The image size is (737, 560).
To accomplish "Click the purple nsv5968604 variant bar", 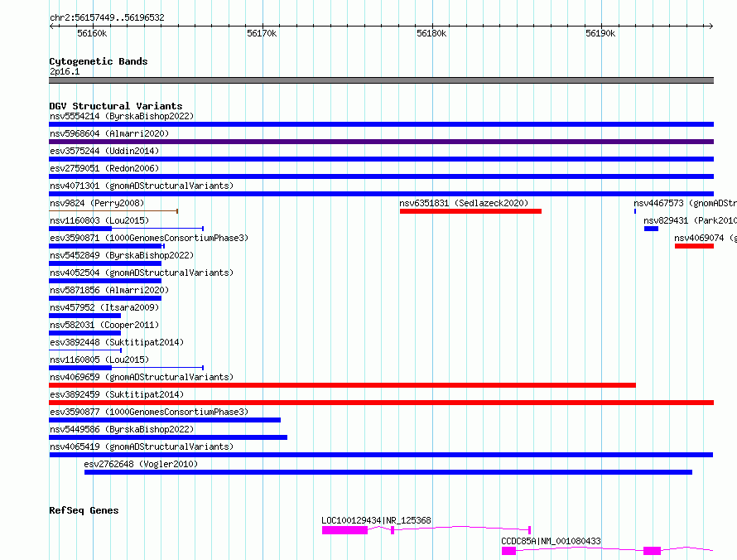I will pos(381,142).
